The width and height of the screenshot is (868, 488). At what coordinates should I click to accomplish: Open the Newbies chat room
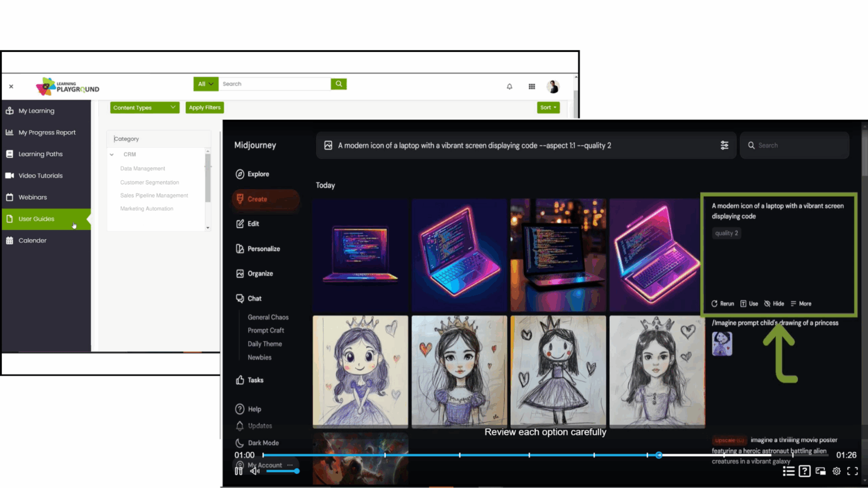coord(259,358)
